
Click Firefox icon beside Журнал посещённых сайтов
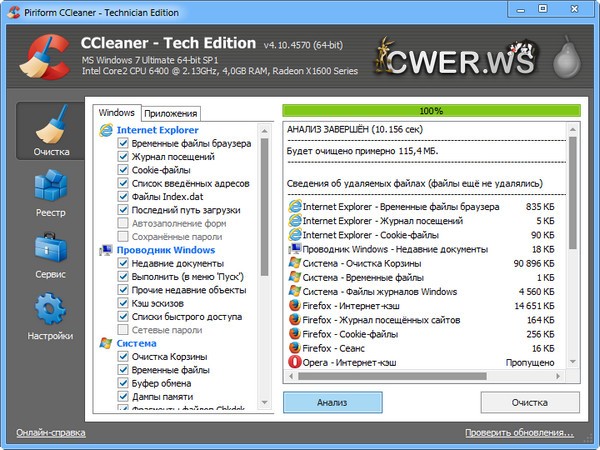pos(295,320)
